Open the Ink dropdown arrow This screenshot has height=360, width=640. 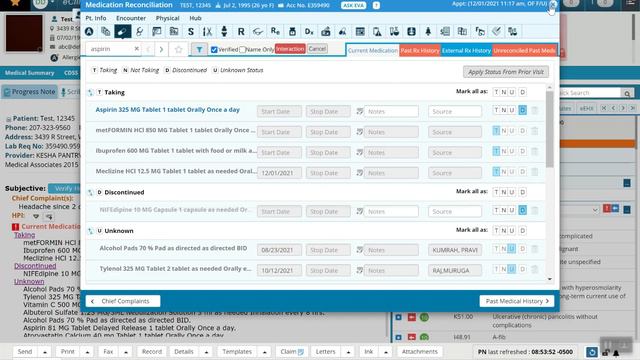tap(386, 352)
